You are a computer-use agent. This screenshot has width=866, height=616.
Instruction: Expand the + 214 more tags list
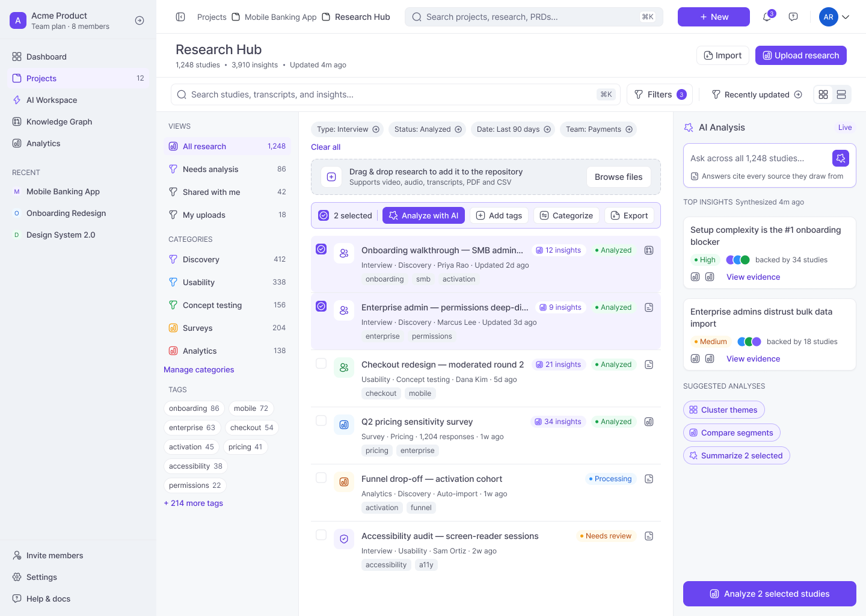coord(194,503)
